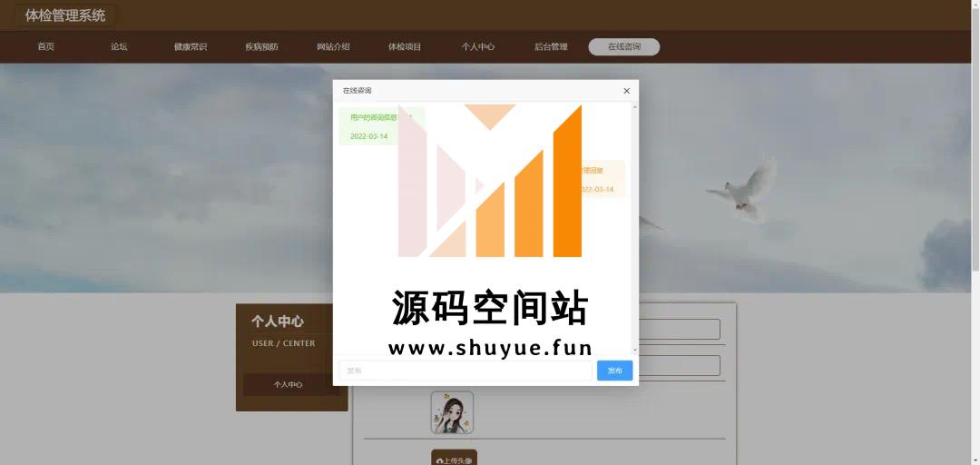Viewport: 980px width, 465px height.
Task: Go to 论坛 in the navigation bar
Action: [x=119, y=47]
